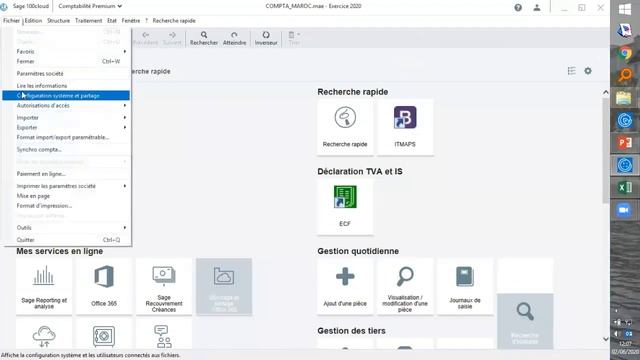
Task: Open Excel from the taskbar
Action: pos(625,187)
